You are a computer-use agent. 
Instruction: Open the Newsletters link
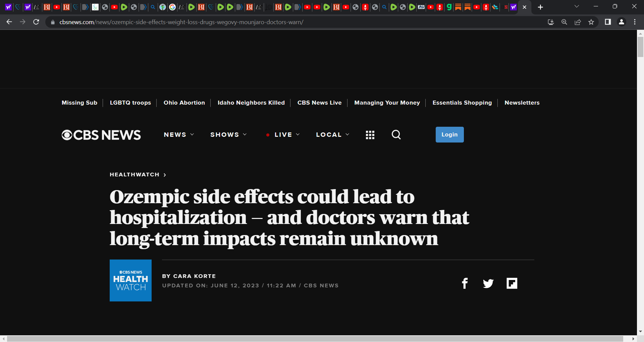coord(522,103)
